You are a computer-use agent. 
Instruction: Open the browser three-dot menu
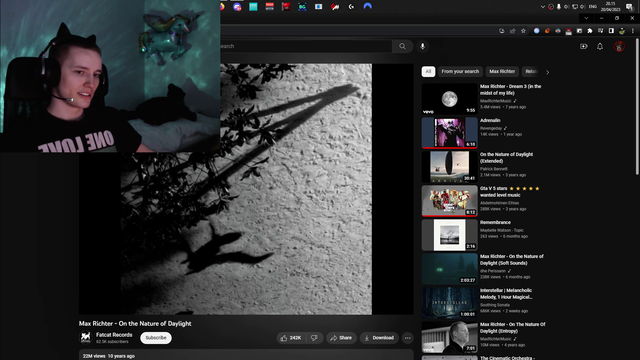633,31
